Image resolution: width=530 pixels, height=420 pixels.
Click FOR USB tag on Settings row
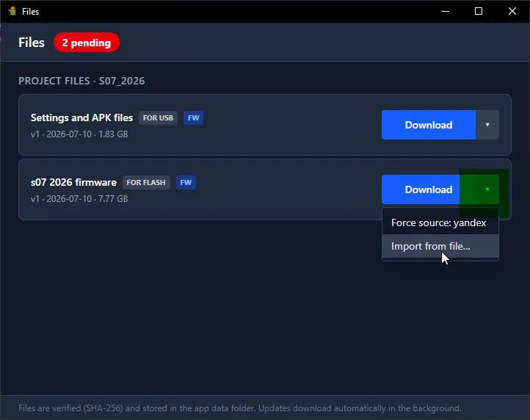coord(158,117)
